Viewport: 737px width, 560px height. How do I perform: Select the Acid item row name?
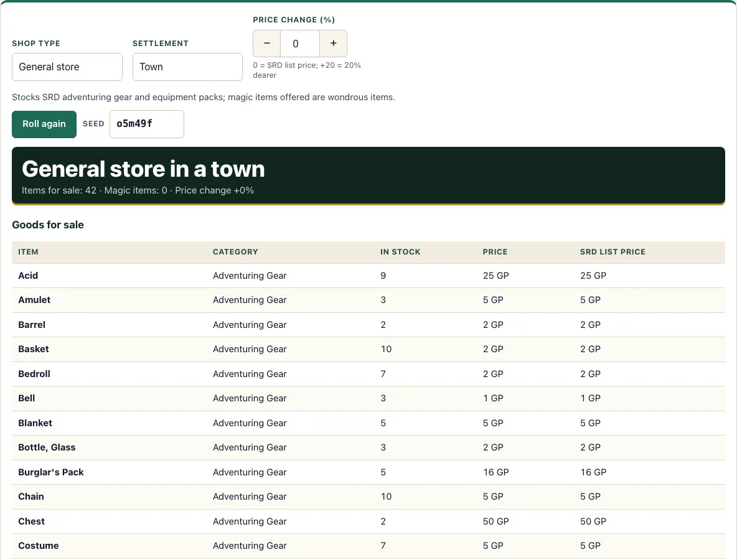pos(28,276)
